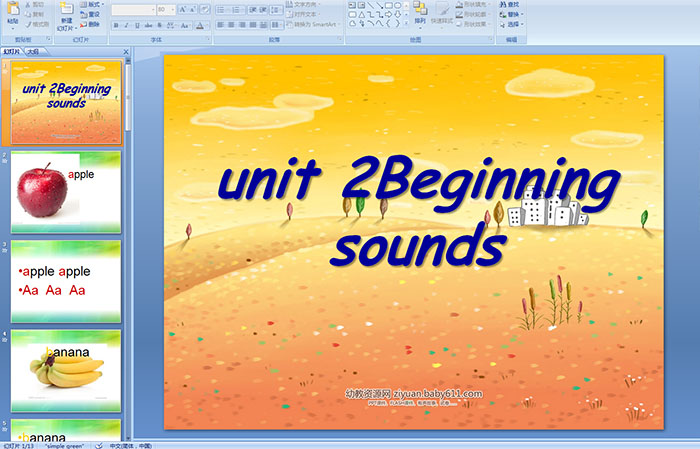Open the Change Case (Aa) dropdown
This screenshot has width=700, height=449.
tap(185, 25)
